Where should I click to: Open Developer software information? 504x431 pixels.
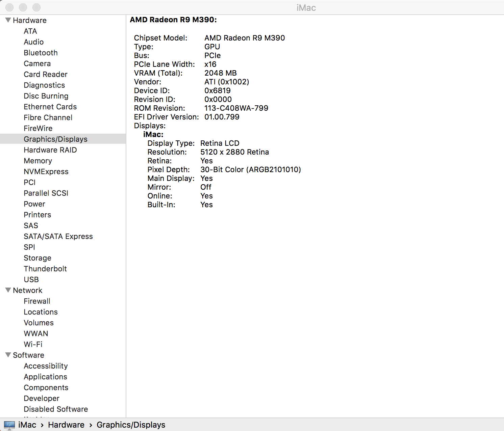coord(42,398)
